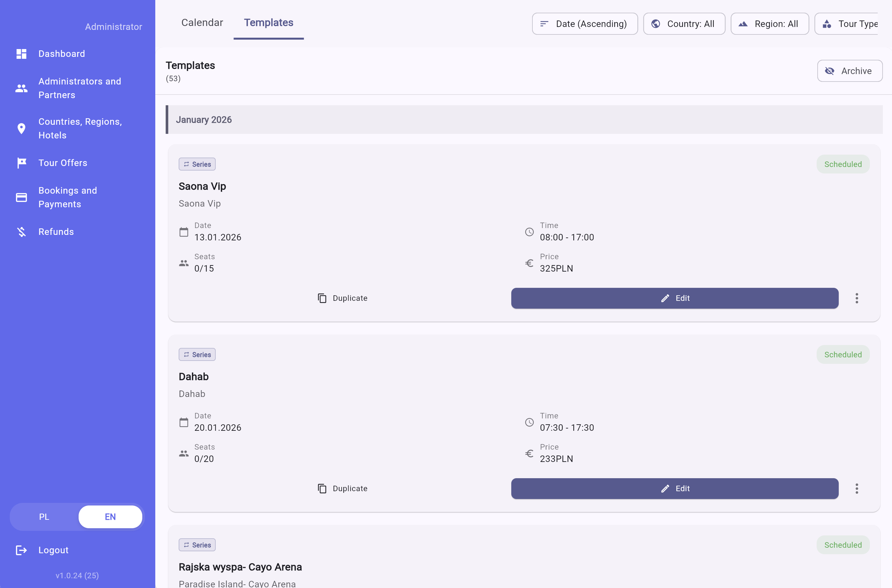This screenshot has width=892, height=588.
Task: Select the Templates tab
Action: pyautogui.click(x=268, y=22)
